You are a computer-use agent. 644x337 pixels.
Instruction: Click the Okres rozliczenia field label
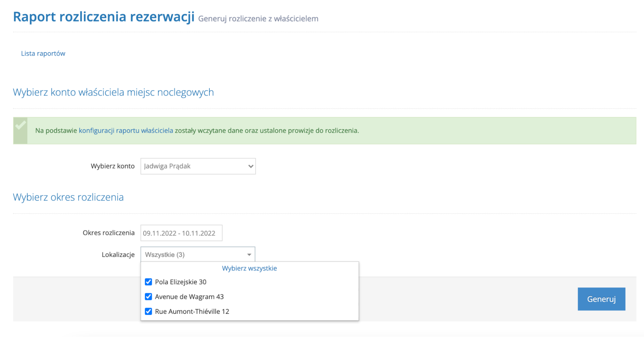(x=109, y=233)
